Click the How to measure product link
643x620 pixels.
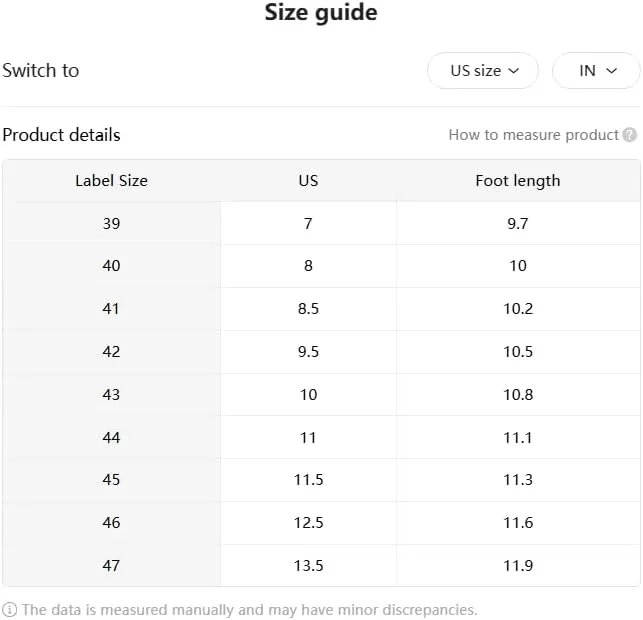pos(533,135)
